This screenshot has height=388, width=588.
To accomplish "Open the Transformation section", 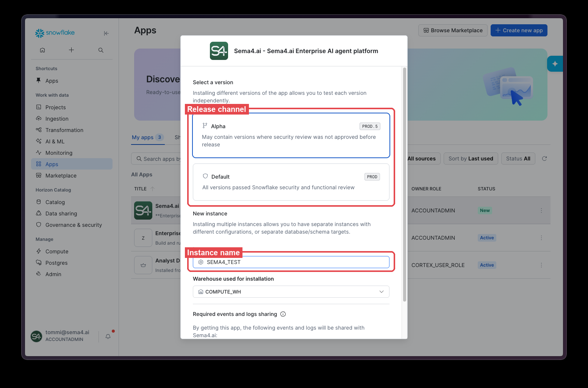I will click(72, 130).
